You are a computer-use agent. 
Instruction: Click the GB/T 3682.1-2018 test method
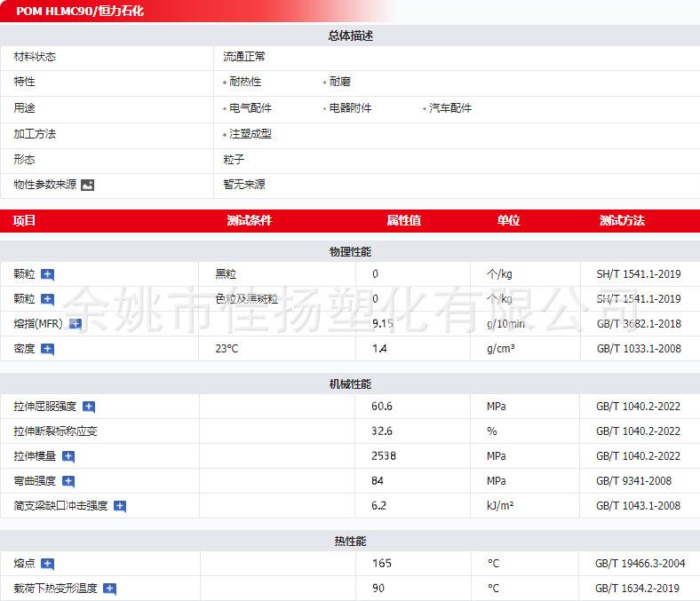[639, 324]
